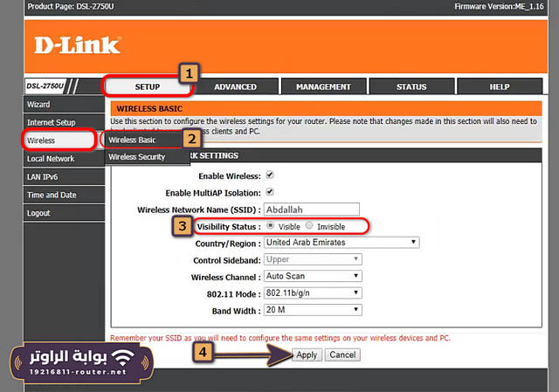559x392 pixels.
Task: Click the WIRELESS BASIC heading
Action: click(149, 108)
